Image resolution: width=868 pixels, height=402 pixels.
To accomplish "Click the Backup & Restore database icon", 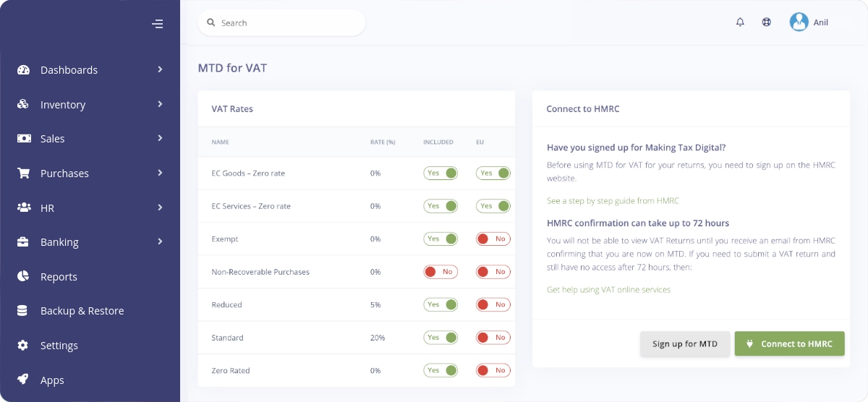I will [x=23, y=311].
